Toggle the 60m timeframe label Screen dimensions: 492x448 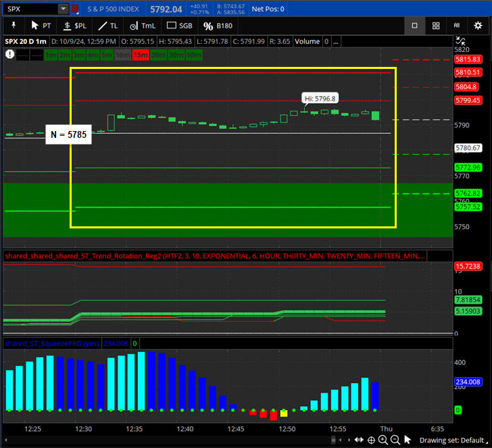point(194,55)
